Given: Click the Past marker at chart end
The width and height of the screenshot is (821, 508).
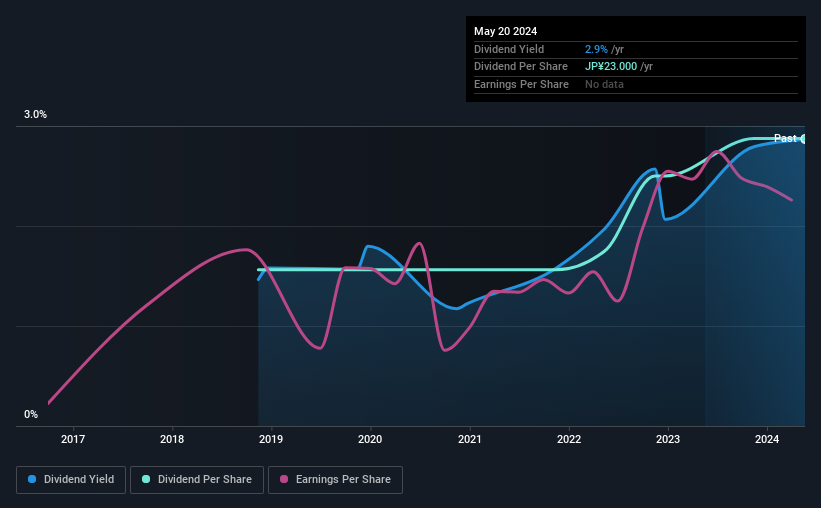Looking at the screenshot, I should click(x=785, y=138).
